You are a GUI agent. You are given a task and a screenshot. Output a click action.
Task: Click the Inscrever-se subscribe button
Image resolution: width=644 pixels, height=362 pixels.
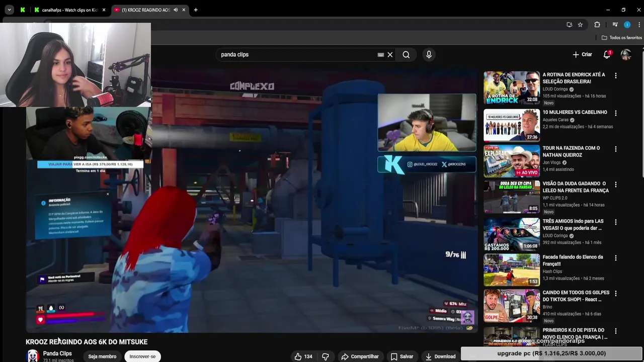coord(142,356)
